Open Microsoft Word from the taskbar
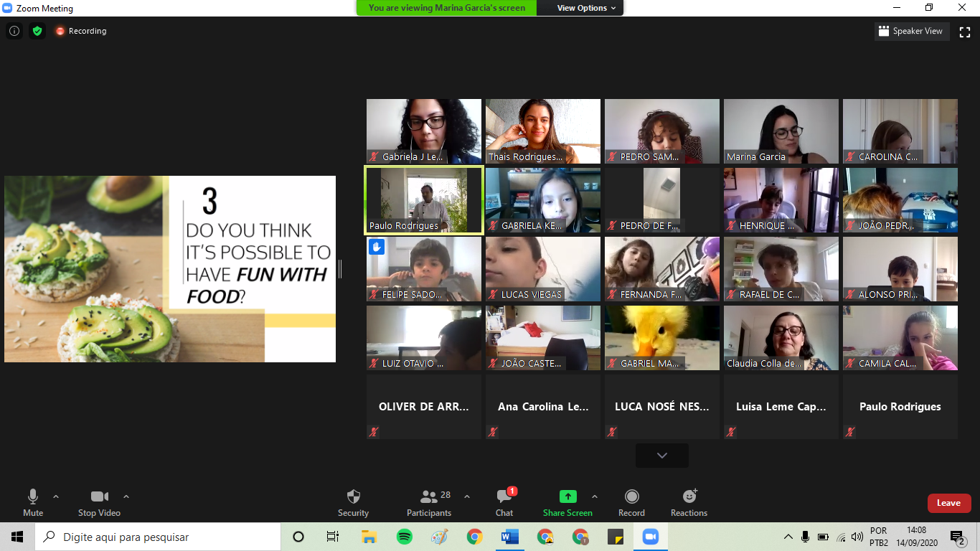The width and height of the screenshot is (980, 551). pos(510,537)
